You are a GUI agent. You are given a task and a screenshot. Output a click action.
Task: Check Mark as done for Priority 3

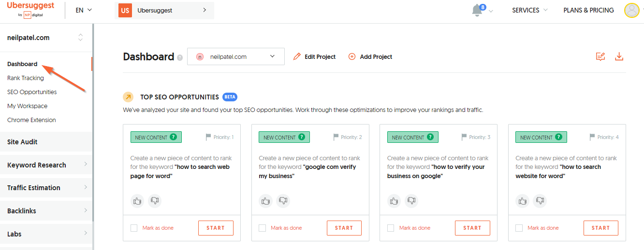click(391, 228)
